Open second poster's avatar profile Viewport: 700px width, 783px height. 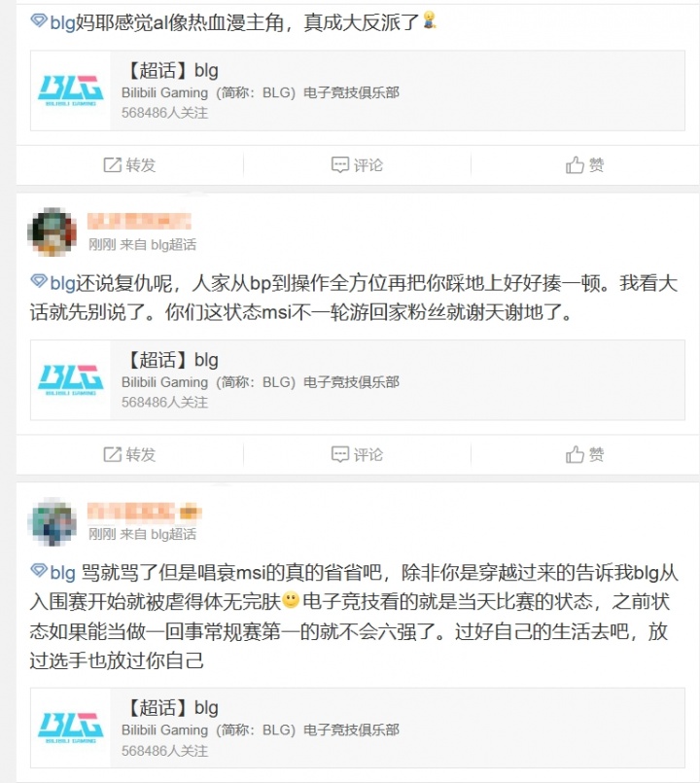click(52, 231)
